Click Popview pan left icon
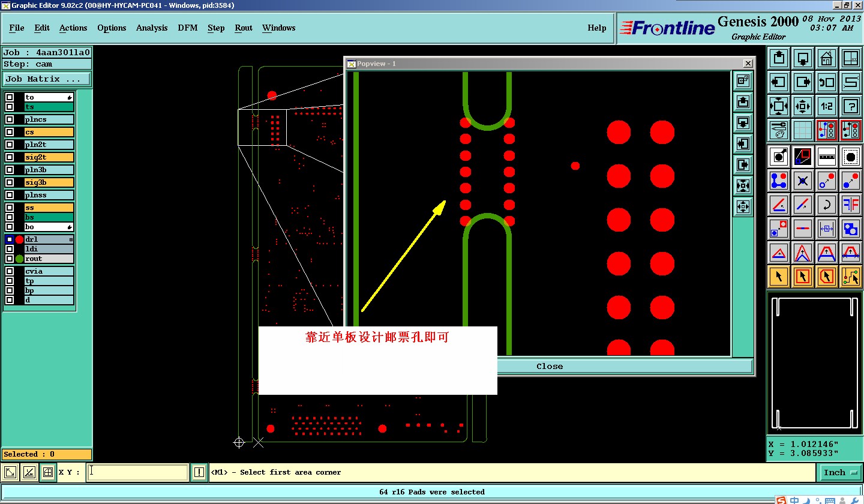Image resolution: width=864 pixels, height=504 pixels. coord(743,143)
